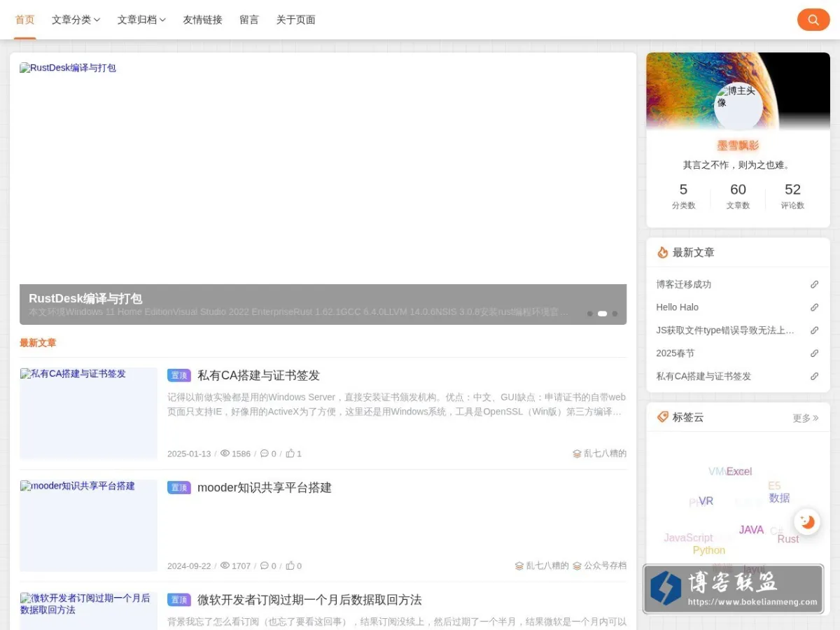Expand tag cloud via 更多 » link
Screen dimensions: 840x630
(x=806, y=418)
